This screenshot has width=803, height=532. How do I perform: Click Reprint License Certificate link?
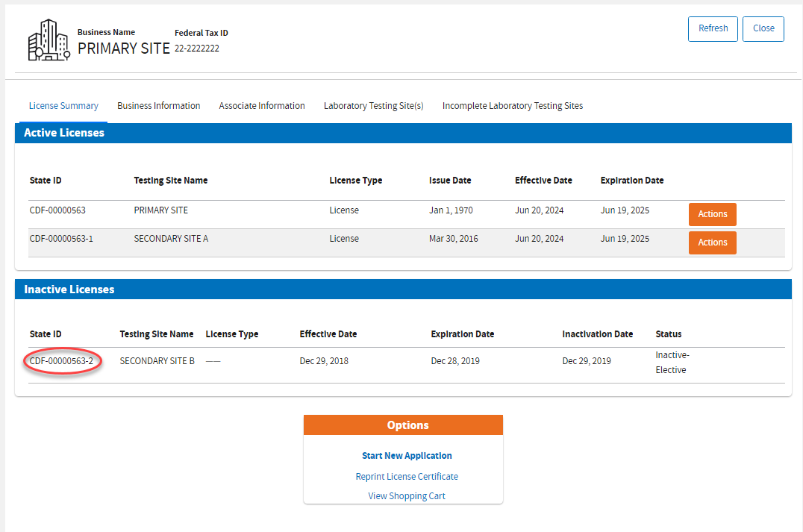[x=407, y=477]
